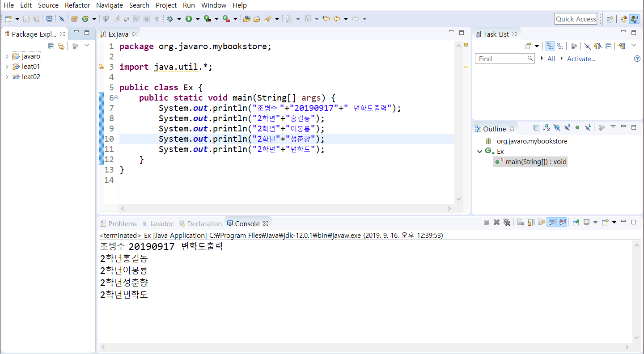Toggle Hide Static Members in Outline
644x354 pixels.
568,128
